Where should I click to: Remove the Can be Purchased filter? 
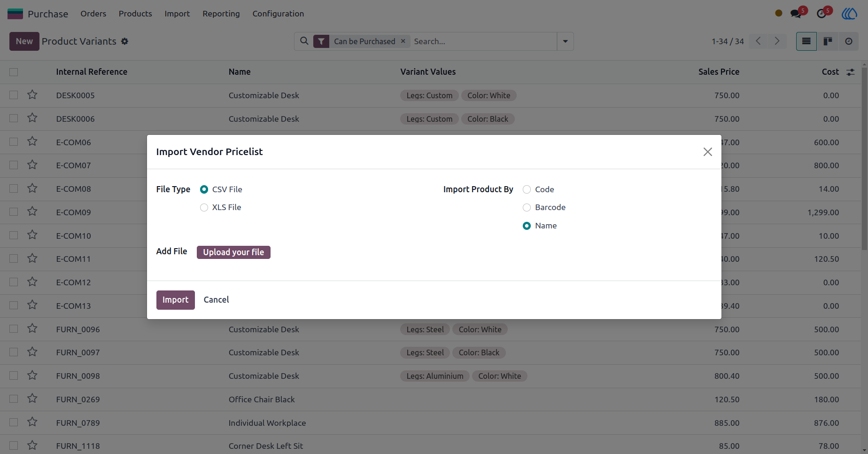pyautogui.click(x=403, y=41)
